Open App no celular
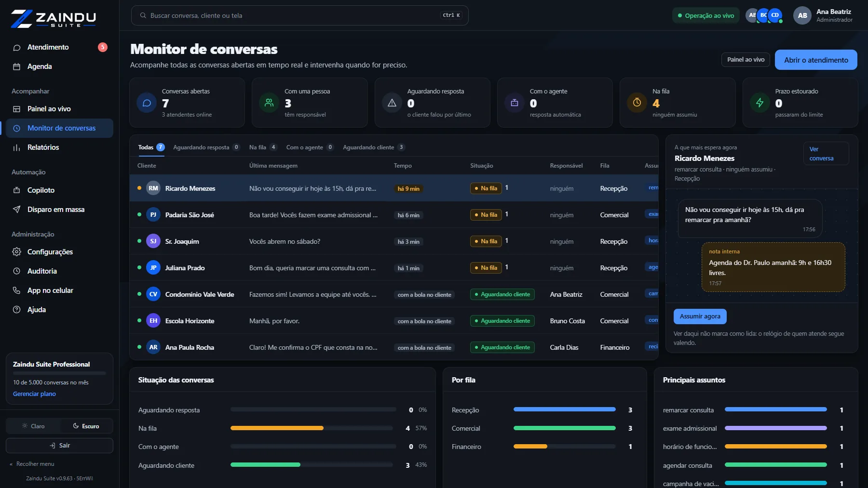 (x=59, y=290)
